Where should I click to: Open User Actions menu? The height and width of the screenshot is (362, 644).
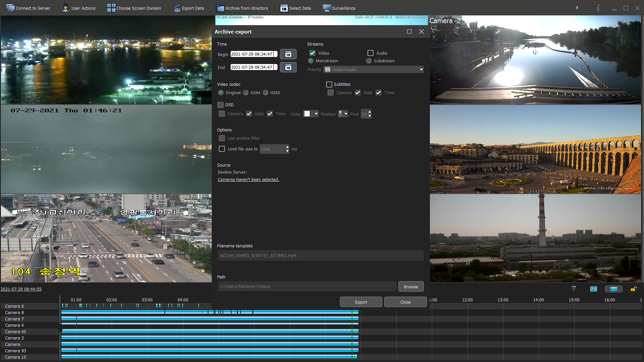[x=79, y=8]
